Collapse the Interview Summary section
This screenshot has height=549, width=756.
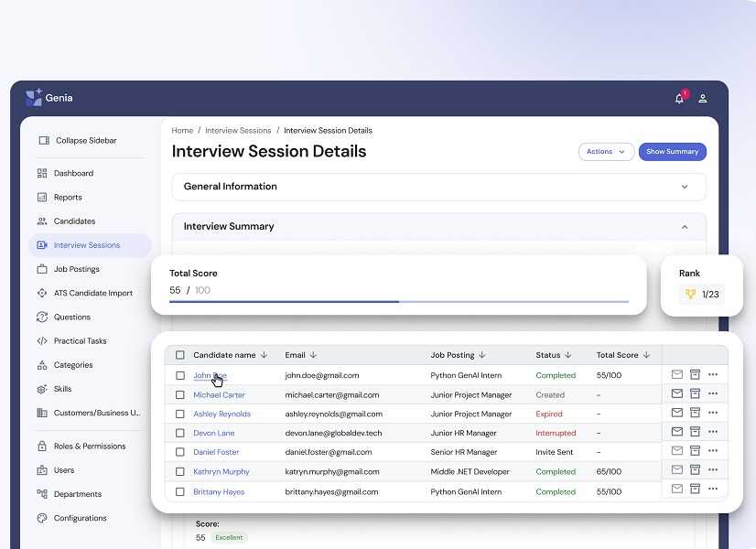[x=684, y=227]
